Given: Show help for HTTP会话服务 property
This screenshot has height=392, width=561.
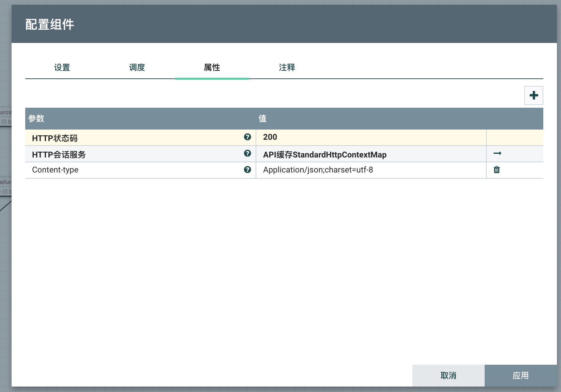Looking at the screenshot, I should click(247, 153).
